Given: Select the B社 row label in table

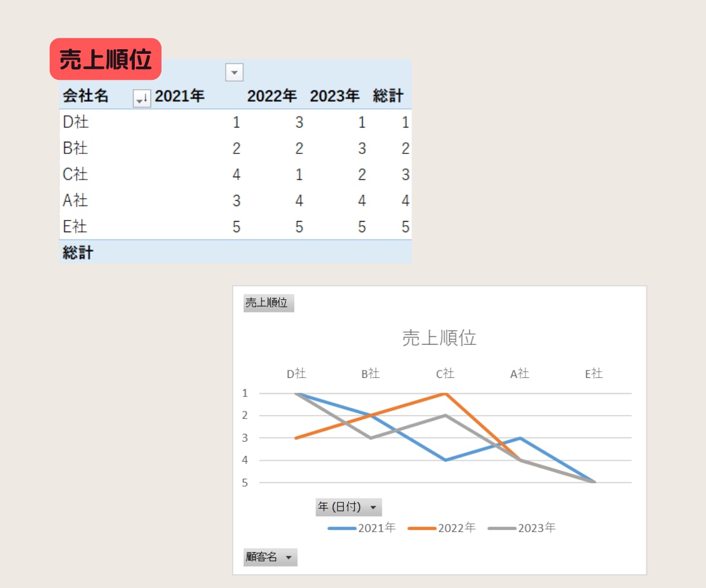Looking at the screenshot, I should (x=75, y=148).
